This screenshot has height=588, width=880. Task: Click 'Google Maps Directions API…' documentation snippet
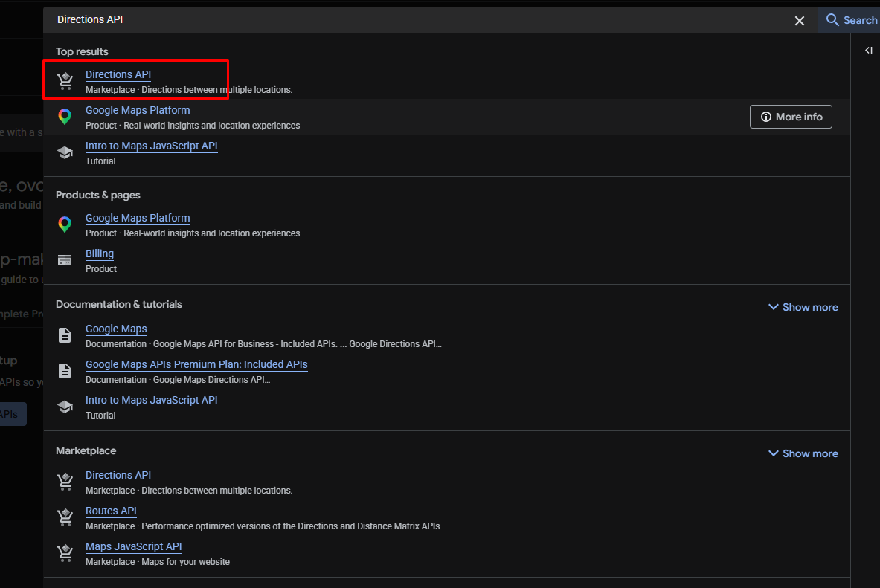pyautogui.click(x=211, y=379)
